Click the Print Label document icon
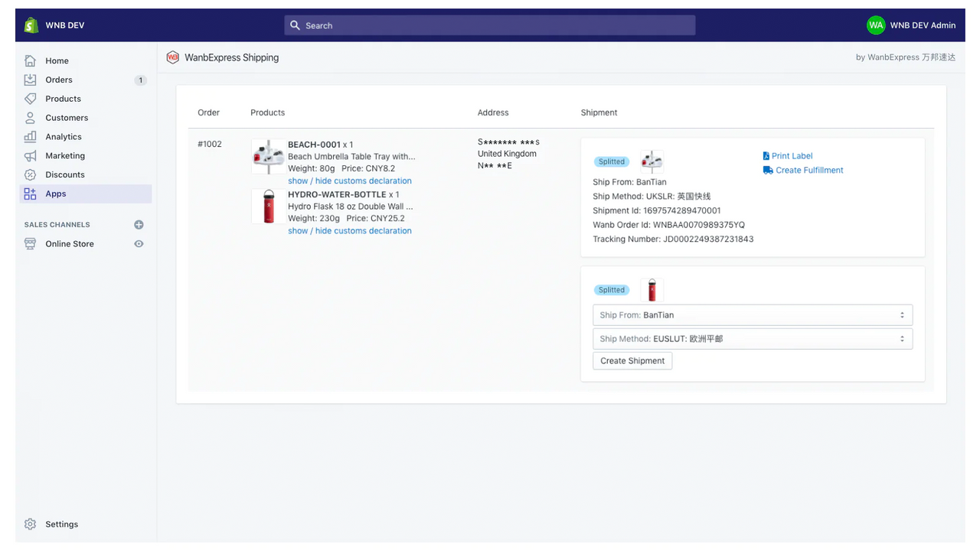980x551 pixels. coord(766,156)
